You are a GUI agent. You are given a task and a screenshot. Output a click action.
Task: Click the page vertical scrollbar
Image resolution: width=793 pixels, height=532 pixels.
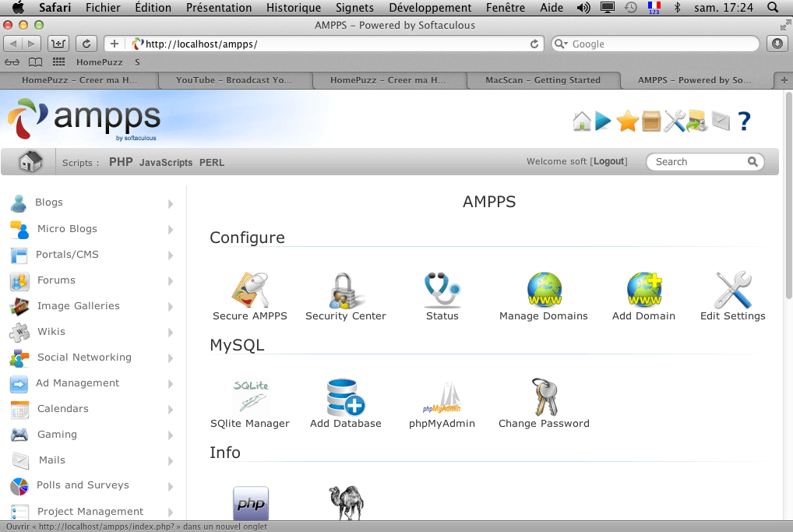tap(788, 196)
